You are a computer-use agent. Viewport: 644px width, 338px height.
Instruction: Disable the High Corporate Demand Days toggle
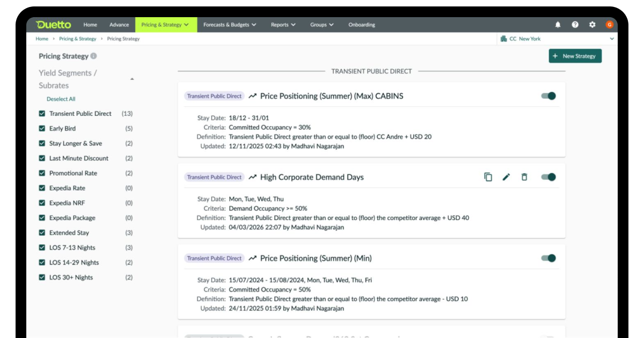click(548, 177)
